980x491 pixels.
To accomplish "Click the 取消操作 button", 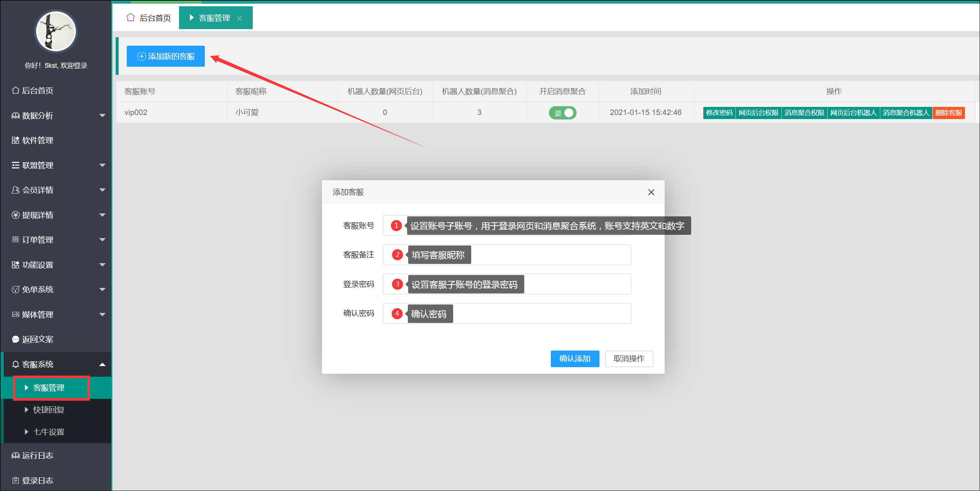I will [x=629, y=359].
